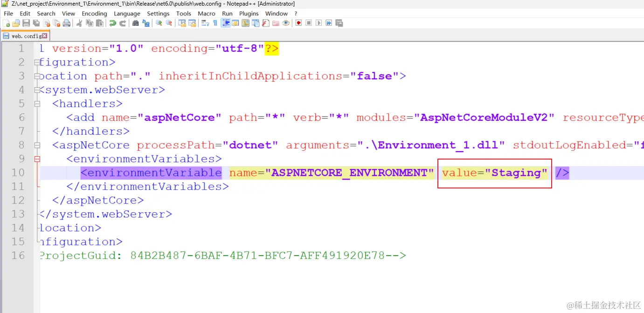Save the file with the floppy icon
The width and height of the screenshot is (644, 313).
(26, 23)
